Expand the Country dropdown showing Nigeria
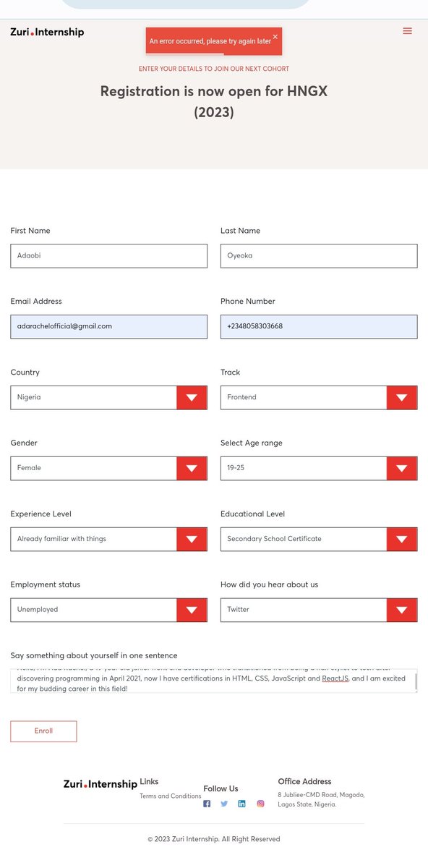Image resolution: width=428 pixels, height=868 pixels. tap(108, 397)
